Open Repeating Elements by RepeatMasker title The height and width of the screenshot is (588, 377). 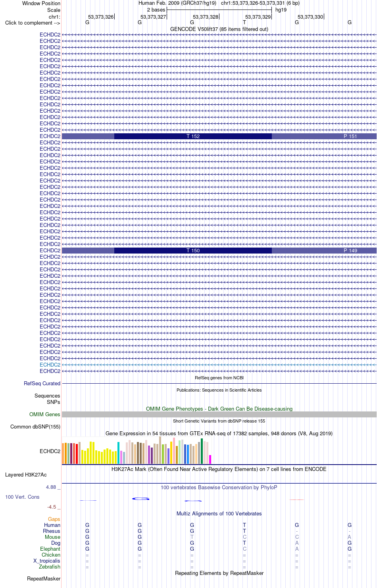[219, 573]
